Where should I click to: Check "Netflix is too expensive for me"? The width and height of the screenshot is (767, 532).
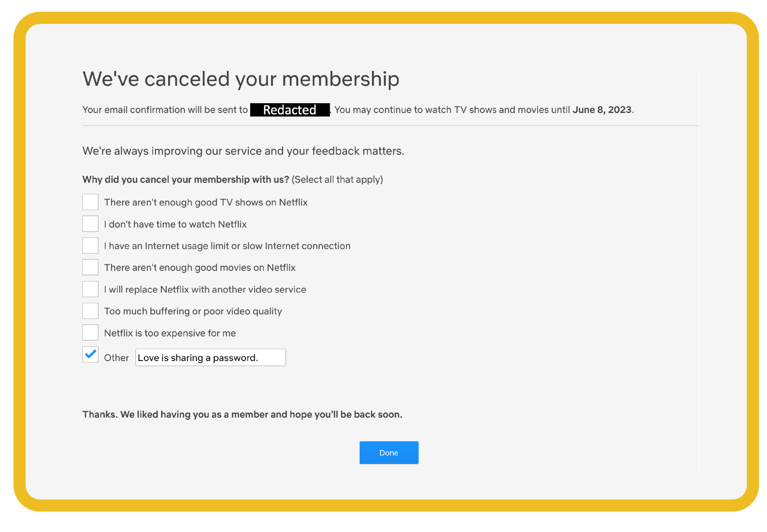pos(90,332)
